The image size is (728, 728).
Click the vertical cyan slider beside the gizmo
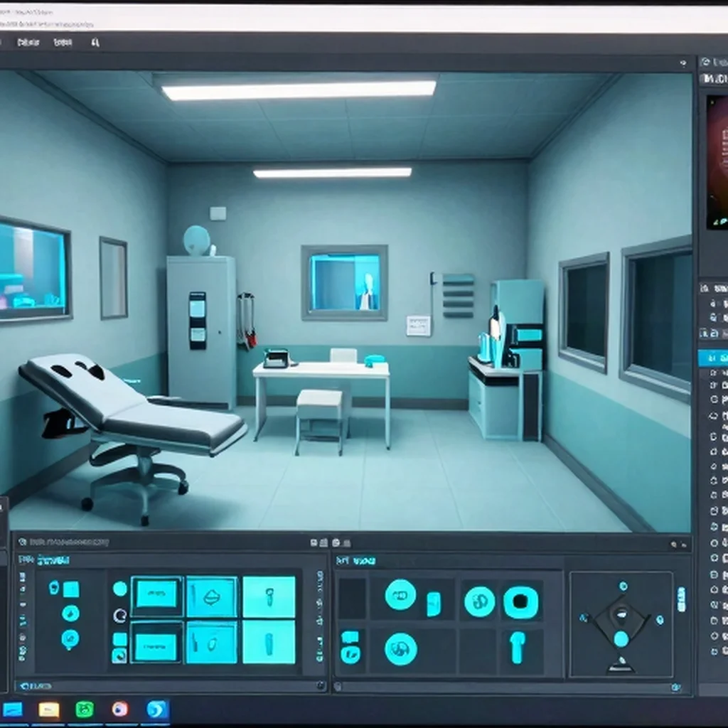coord(681,599)
